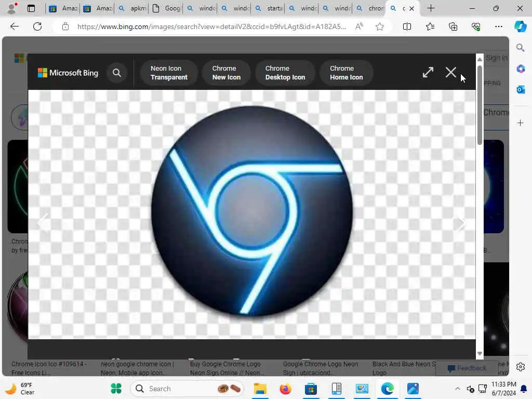Click the neon Chrome logo image
The height and width of the screenshot is (399, 532).
coord(252,211)
